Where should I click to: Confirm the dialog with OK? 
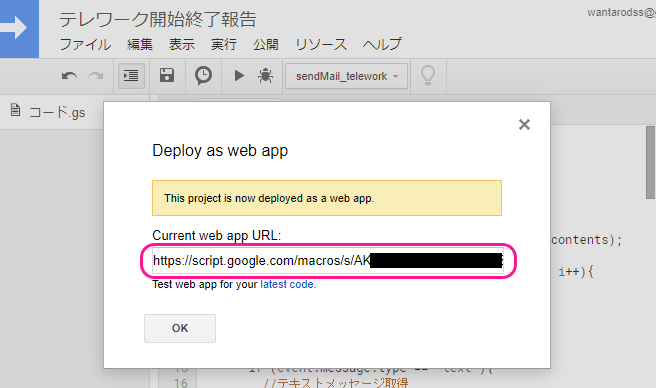(x=180, y=328)
